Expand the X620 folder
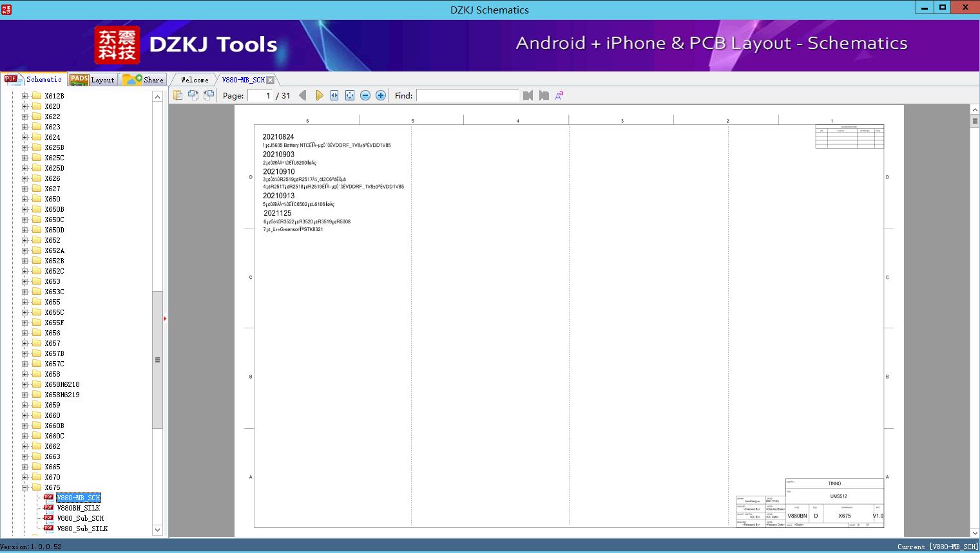The height and width of the screenshot is (553, 980). point(25,106)
